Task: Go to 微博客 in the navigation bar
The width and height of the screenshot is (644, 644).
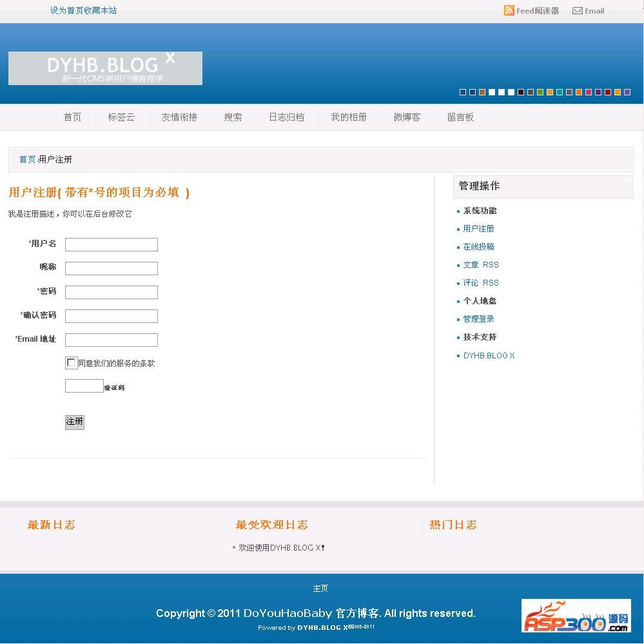Action: 407,117
